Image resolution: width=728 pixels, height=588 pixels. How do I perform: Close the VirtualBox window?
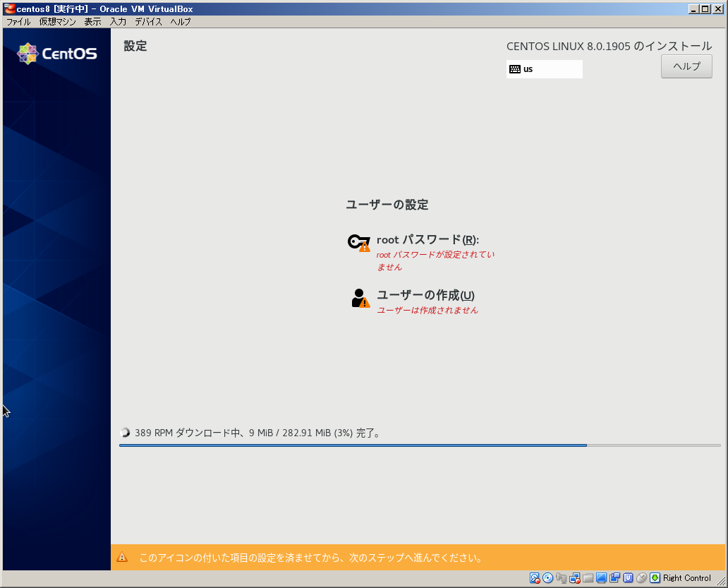(x=718, y=9)
